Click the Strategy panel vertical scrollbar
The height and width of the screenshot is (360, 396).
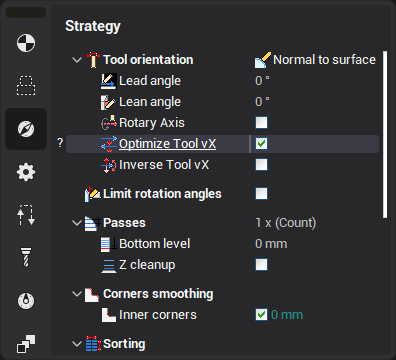point(385,135)
